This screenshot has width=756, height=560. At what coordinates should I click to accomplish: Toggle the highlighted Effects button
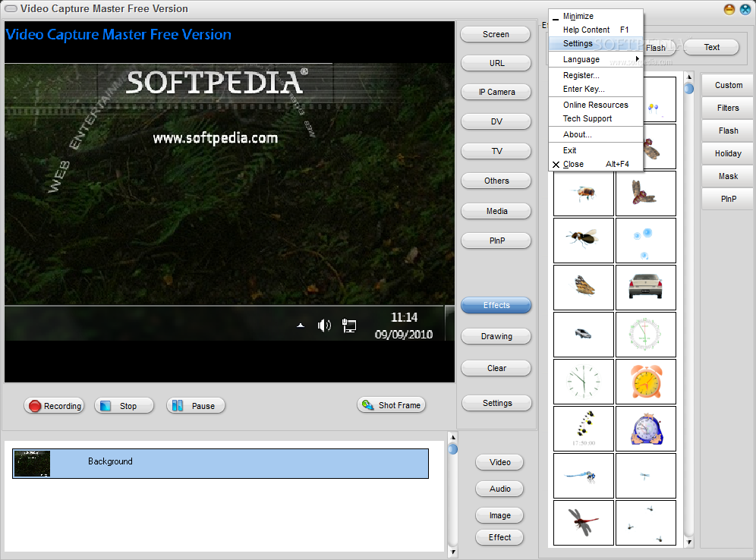point(496,305)
